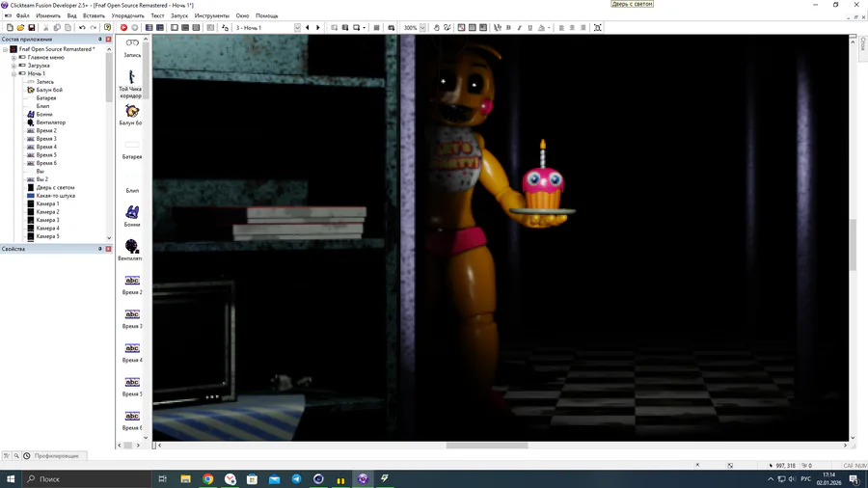868x488 pixels.
Task: Select the Балун бой object in object list
Action: [x=132, y=115]
